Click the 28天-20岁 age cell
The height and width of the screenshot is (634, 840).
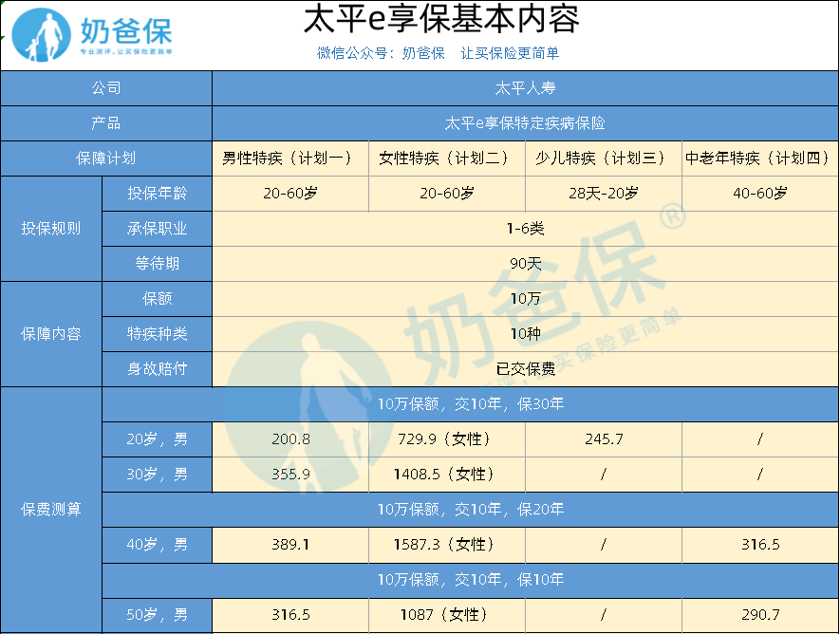coord(604,194)
